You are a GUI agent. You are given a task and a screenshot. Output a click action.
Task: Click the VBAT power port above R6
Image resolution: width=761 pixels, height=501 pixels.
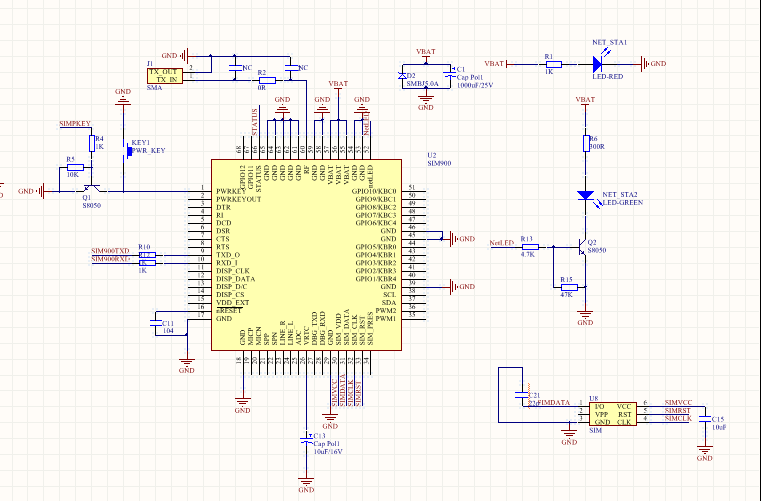585,102
